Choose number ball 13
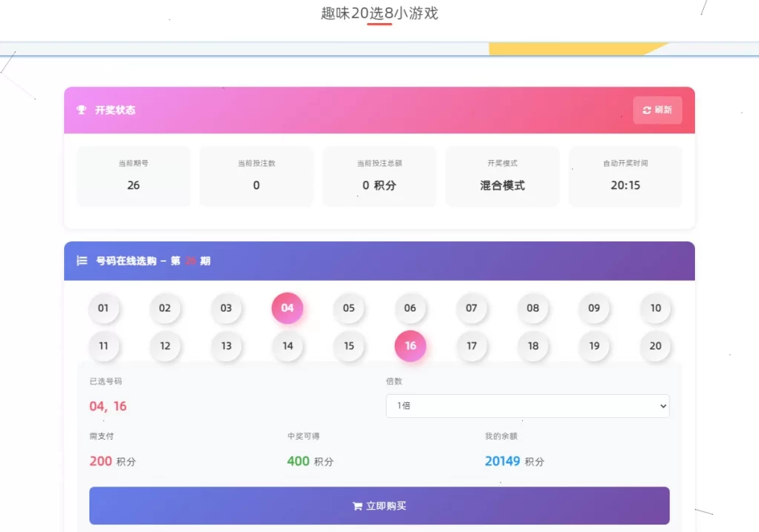 [226, 346]
